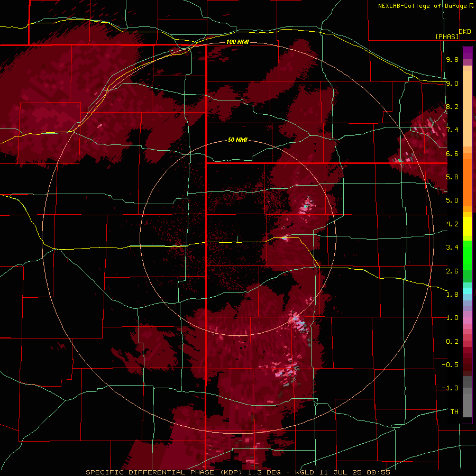Click the 6.6 scale value
Image resolution: width=476 pixels, height=476 pixels.
452,153
